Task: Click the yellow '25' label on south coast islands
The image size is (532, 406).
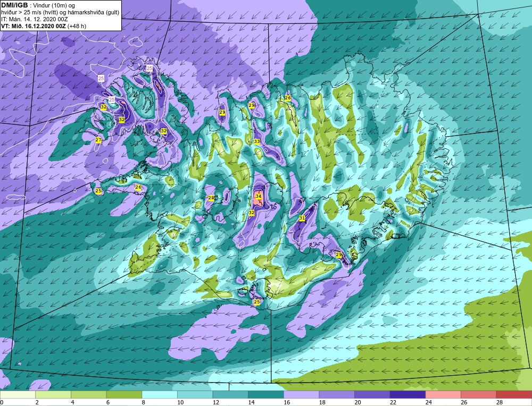Action: tap(257, 302)
